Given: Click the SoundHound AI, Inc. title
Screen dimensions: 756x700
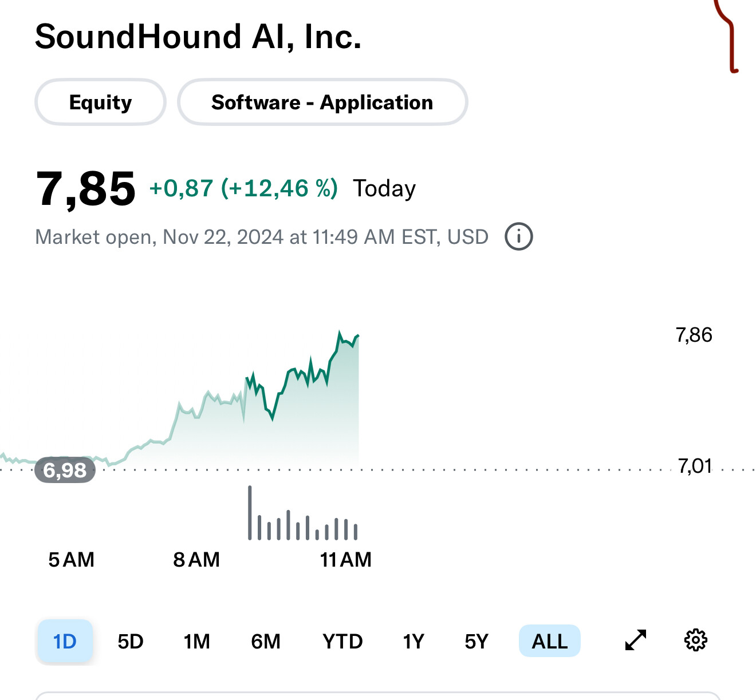Looking at the screenshot, I should click(x=198, y=37).
